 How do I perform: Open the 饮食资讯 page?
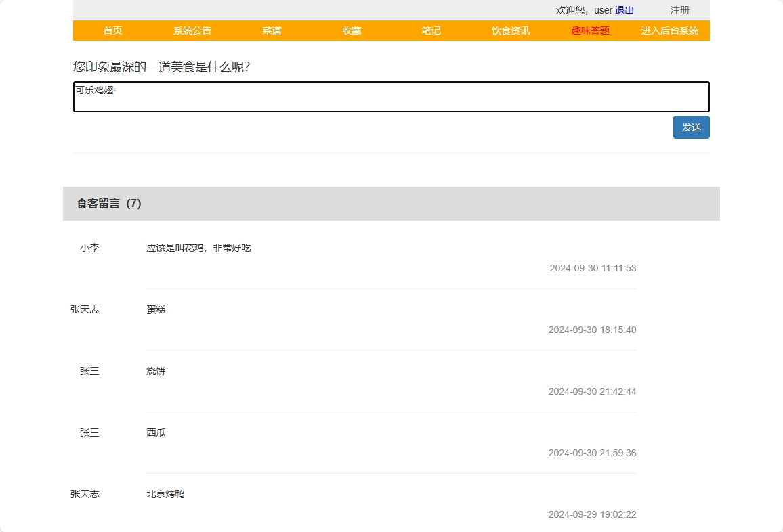pos(509,30)
